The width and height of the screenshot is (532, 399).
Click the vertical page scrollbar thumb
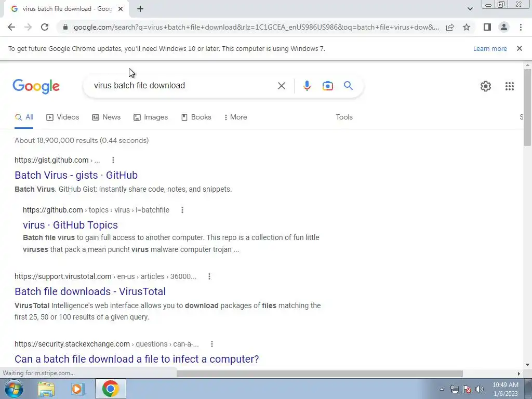[x=527, y=107]
